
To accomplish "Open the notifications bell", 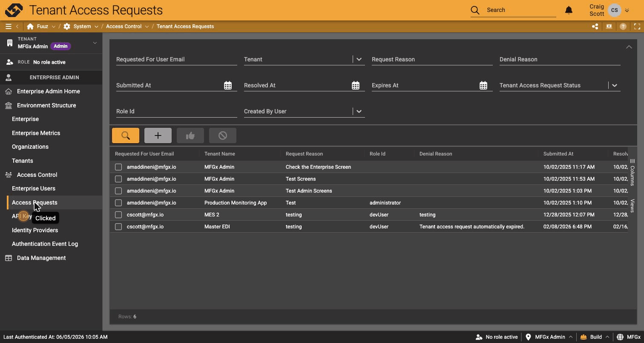I will 569,10.
